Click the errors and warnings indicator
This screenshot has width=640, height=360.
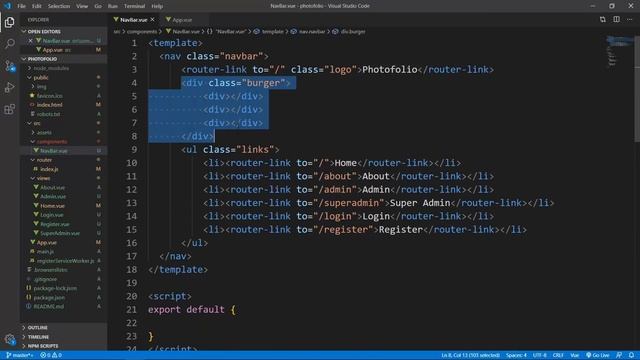[x=51, y=356]
